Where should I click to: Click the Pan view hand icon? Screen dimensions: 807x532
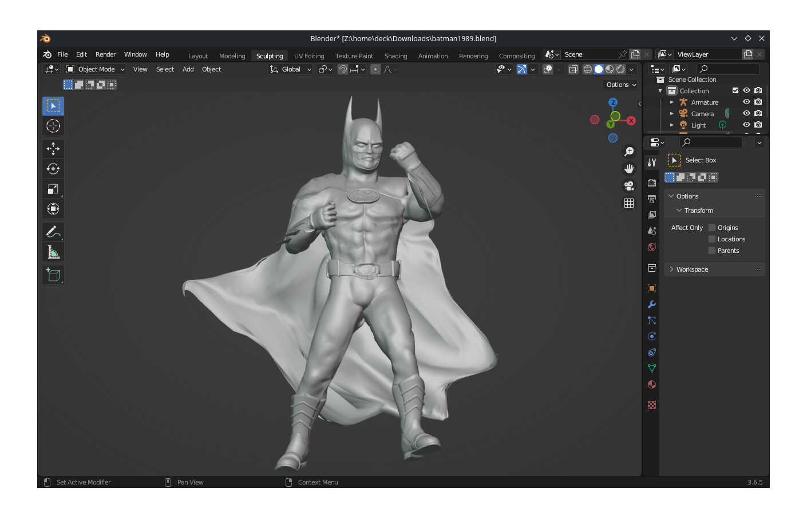point(629,169)
